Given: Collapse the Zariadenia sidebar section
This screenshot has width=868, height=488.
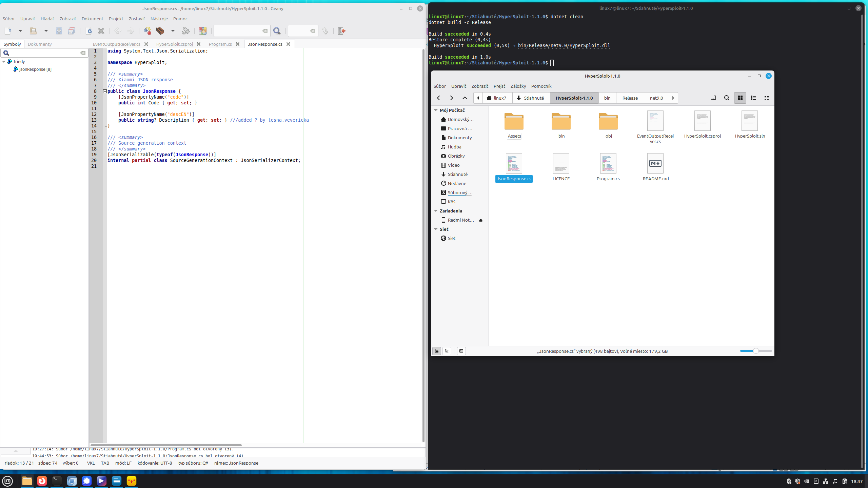Looking at the screenshot, I should pos(436,211).
